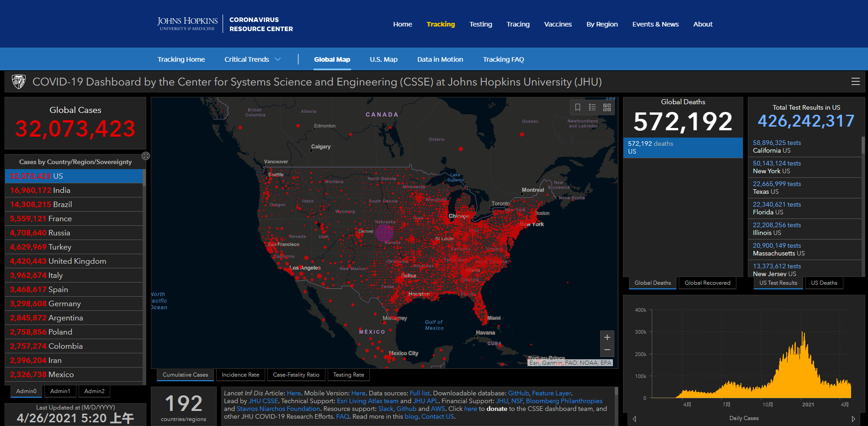Open the Esri Living Atlas team link

coord(367,401)
